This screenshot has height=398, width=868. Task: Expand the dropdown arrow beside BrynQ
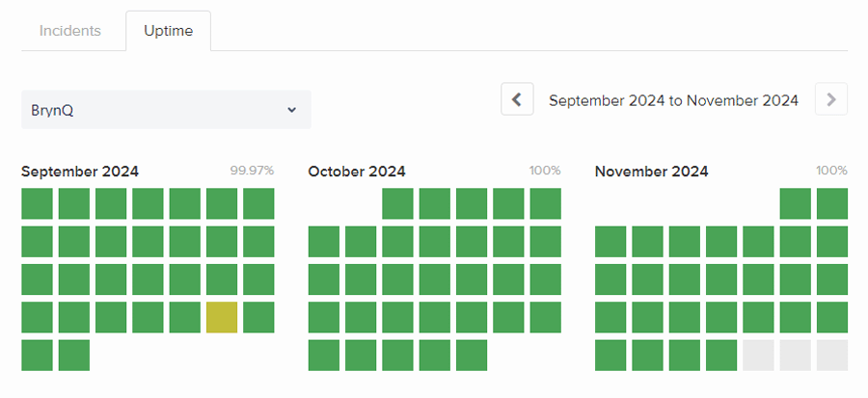point(292,110)
